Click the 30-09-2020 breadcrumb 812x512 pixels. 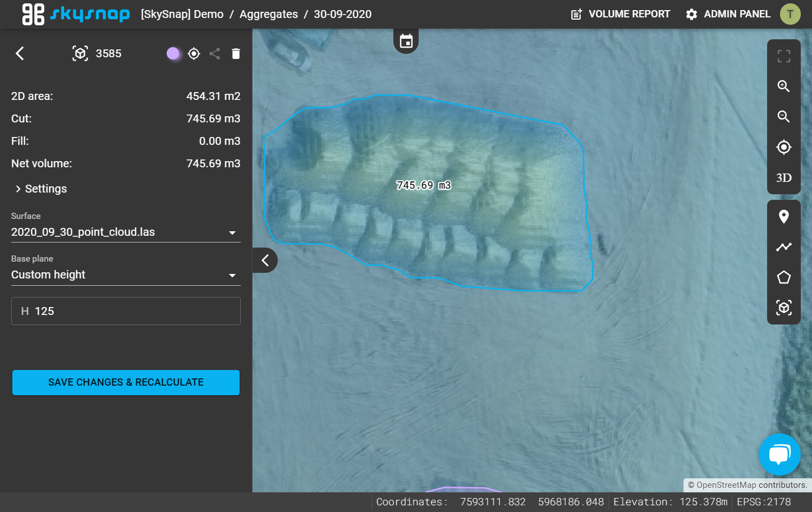(342, 14)
